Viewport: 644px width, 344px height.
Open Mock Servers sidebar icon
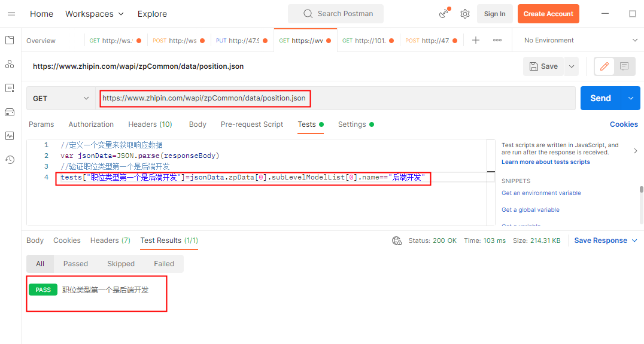pyautogui.click(x=10, y=112)
